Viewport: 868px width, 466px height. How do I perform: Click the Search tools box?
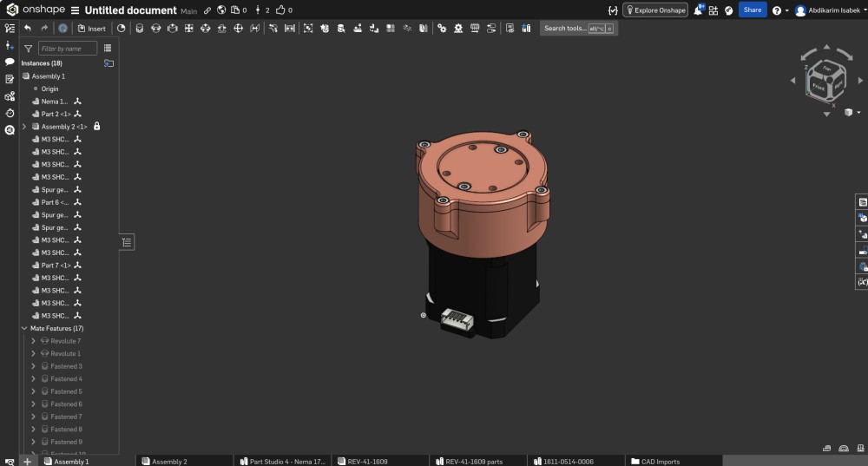click(578, 29)
